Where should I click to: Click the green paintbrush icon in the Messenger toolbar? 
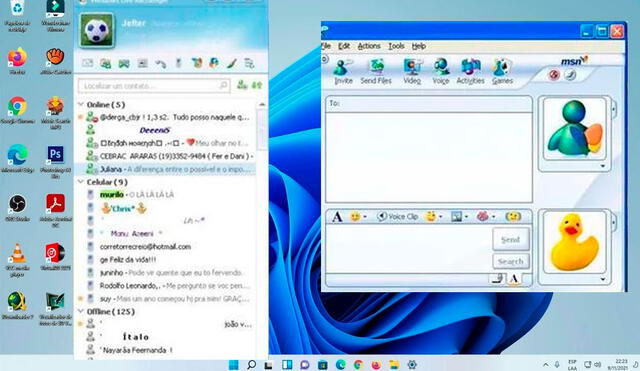tap(232, 63)
